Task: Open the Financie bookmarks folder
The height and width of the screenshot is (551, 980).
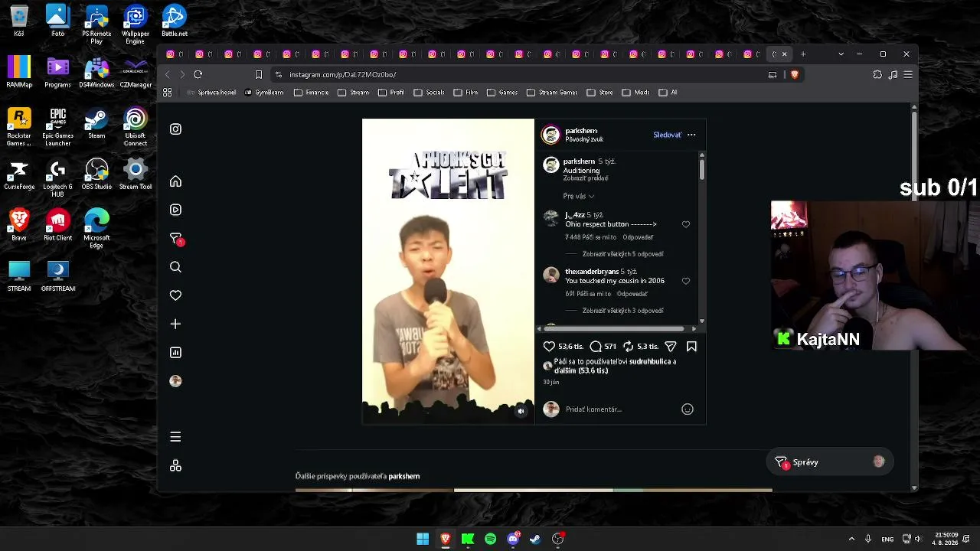Action: click(x=311, y=93)
